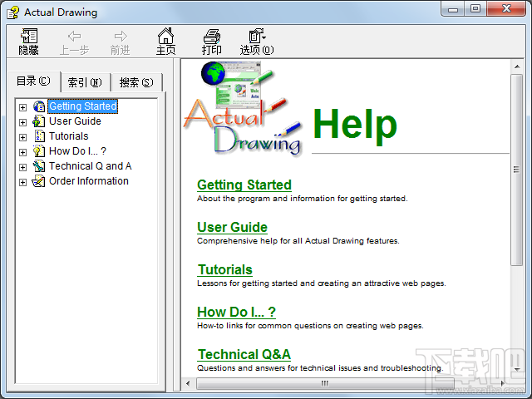The width and height of the screenshot is (532, 399).
Task: Select Technical Q and A in contents tree
Action: tap(91, 166)
